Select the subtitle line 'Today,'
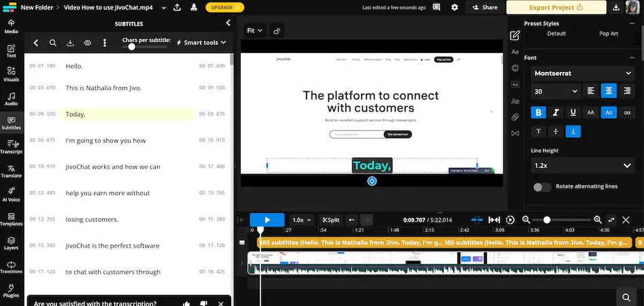644x306 pixels. 127,114
